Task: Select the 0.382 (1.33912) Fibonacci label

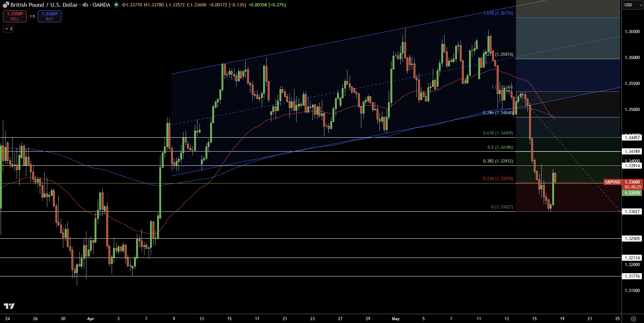Action: [x=498, y=161]
